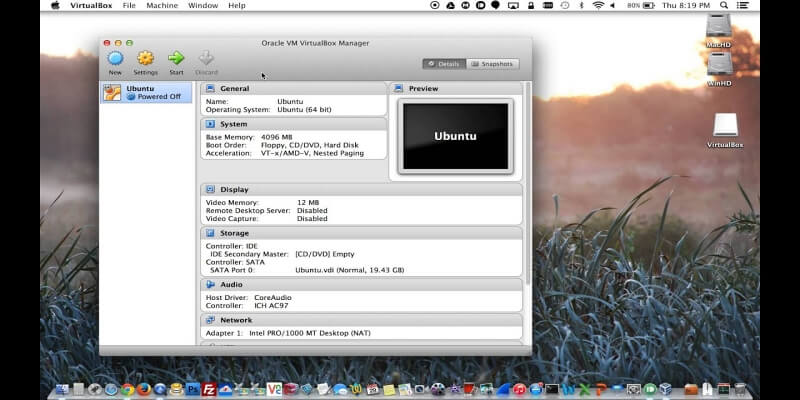
Task: Click 'Ubuntu (64 bit)' operating system text
Action: 304,110
